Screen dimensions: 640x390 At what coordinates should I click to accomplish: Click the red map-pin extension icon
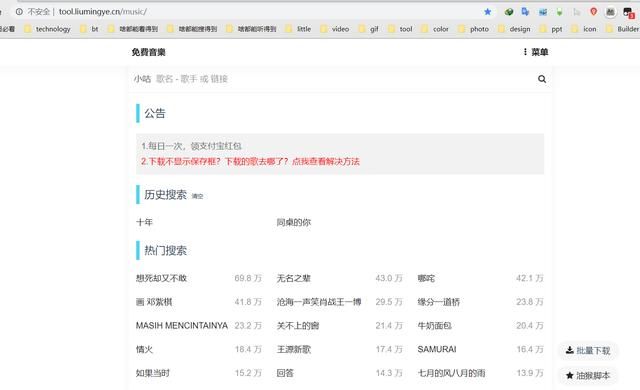(x=593, y=12)
